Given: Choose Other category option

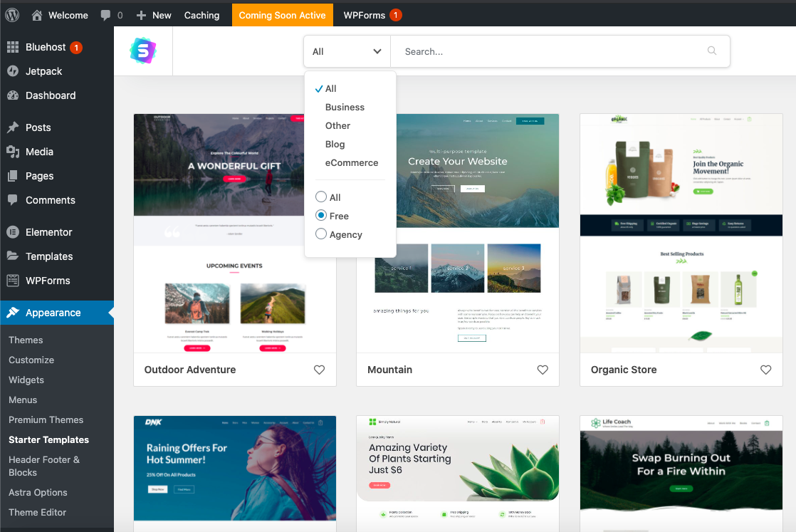Looking at the screenshot, I should (337, 125).
